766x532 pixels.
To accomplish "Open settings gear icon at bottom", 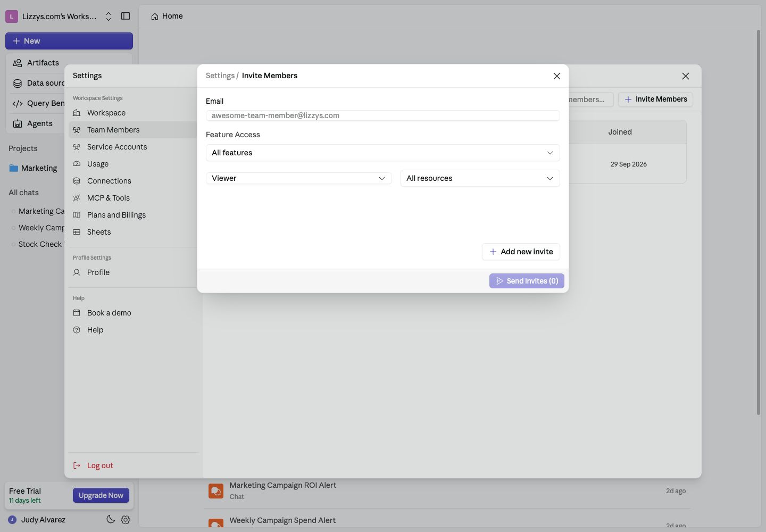I will (126, 520).
